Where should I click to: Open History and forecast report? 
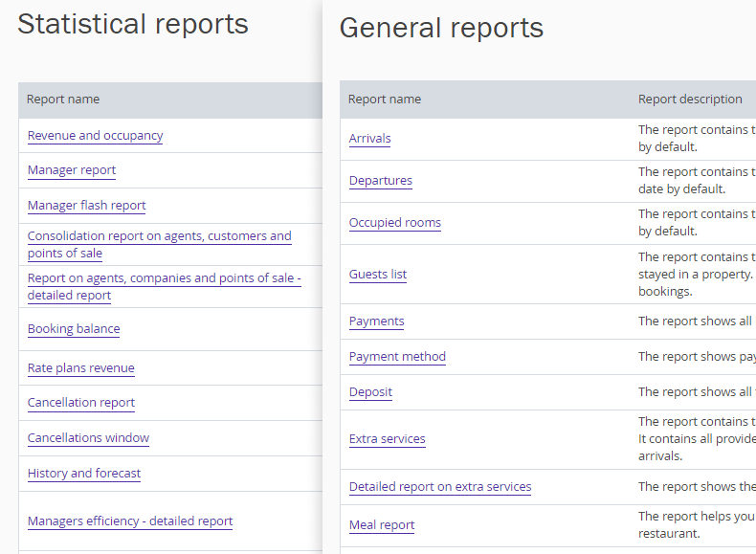click(84, 474)
